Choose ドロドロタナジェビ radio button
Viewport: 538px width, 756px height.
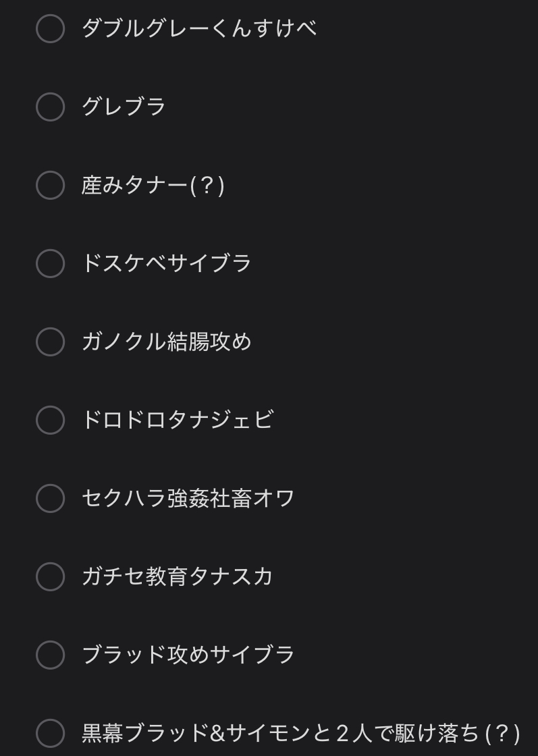[50, 420]
